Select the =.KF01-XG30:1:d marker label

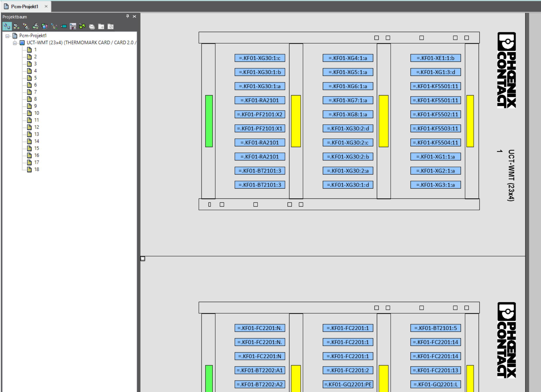[x=348, y=185]
